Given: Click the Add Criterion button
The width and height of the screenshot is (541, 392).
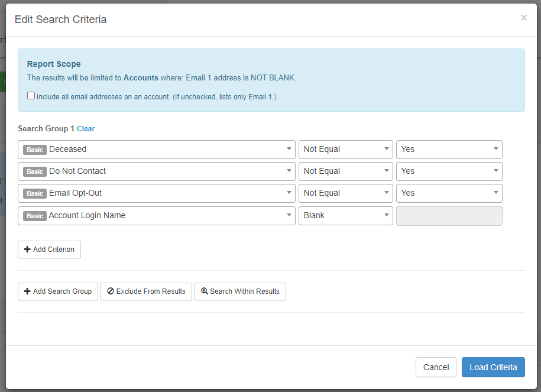Looking at the screenshot, I should 49,250.
